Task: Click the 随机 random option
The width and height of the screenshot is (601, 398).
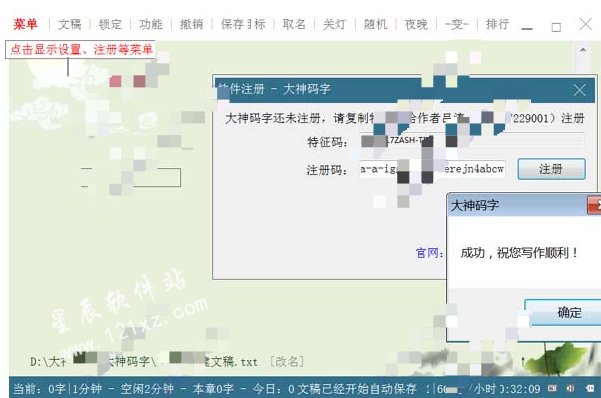Action: [x=375, y=24]
